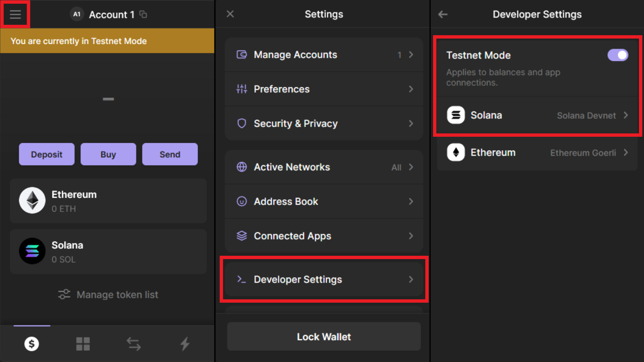
Task: Open the lightning activity tab icon
Action: point(185,344)
